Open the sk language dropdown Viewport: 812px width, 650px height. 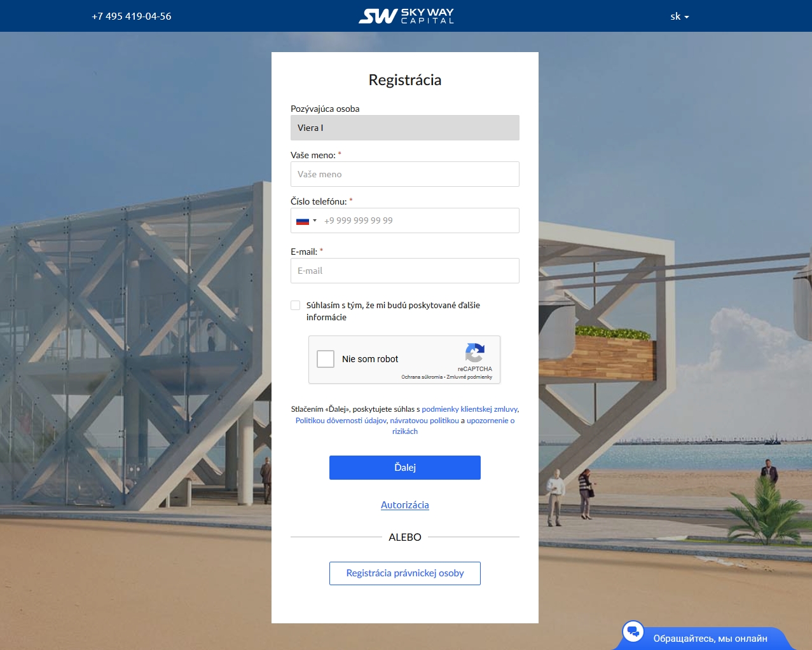coord(678,17)
